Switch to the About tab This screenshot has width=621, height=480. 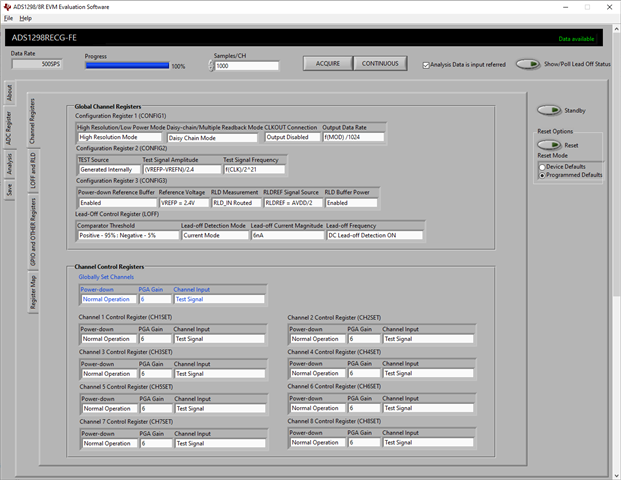10,93
